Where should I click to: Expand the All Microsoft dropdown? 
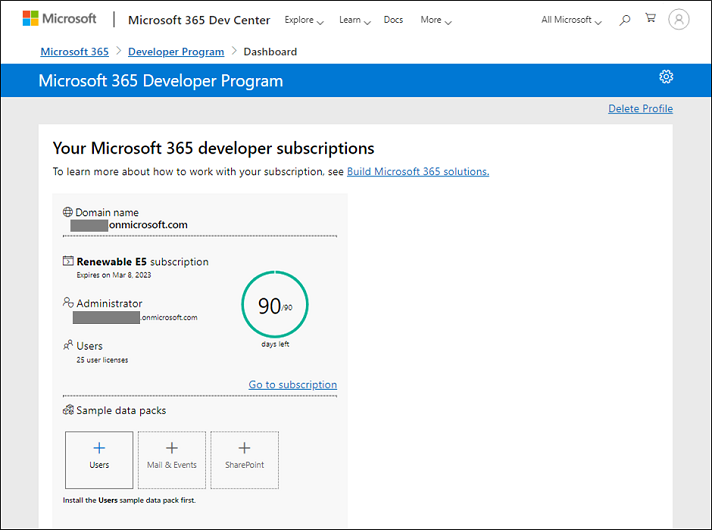point(571,20)
